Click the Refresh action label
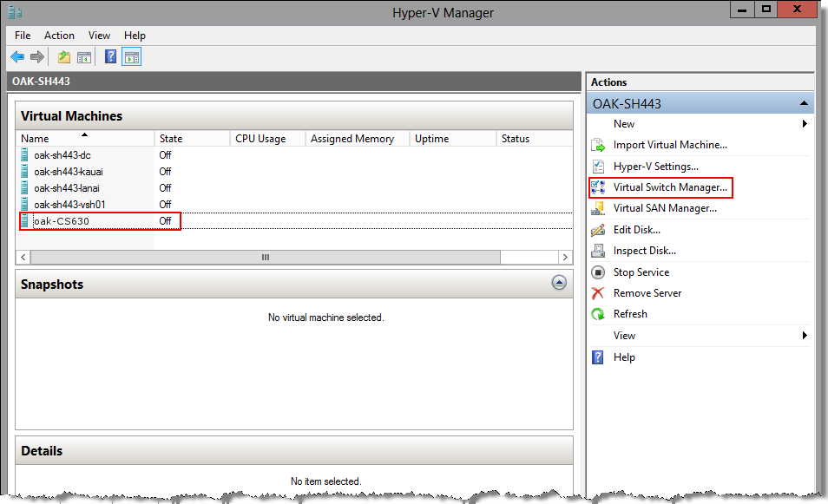Screen dimensions: 828x504 coord(630,314)
